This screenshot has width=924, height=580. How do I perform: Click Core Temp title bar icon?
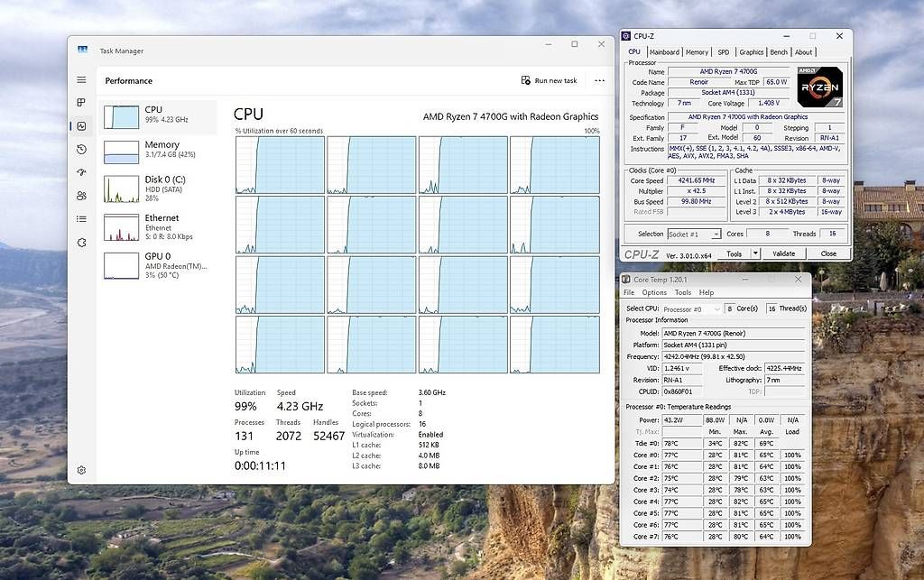tap(626, 279)
